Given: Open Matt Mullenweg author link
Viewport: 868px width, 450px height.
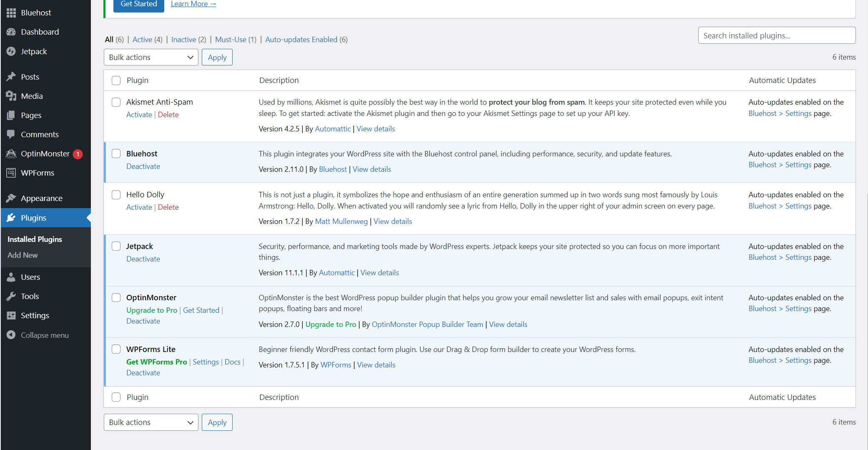Looking at the screenshot, I should click(341, 221).
